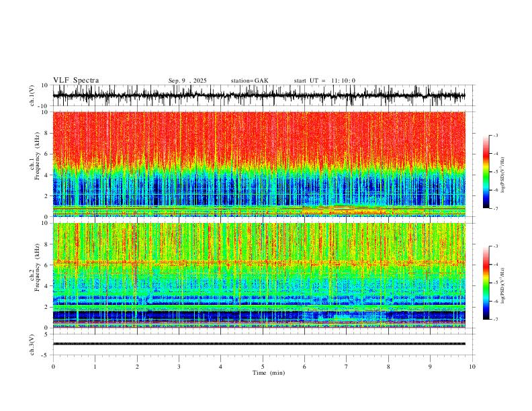Click the ch.2 color scale bar
The height and width of the screenshot is (411, 532).
[x=486, y=283]
